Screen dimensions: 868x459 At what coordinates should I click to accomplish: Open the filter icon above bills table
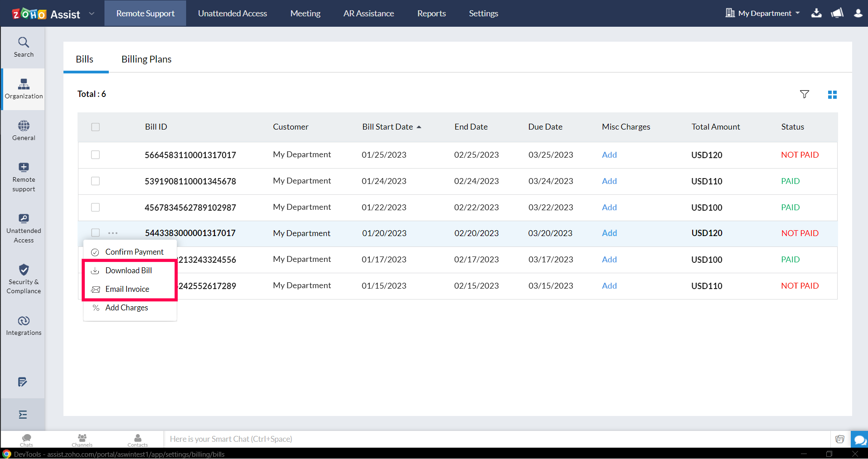click(804, 94)
